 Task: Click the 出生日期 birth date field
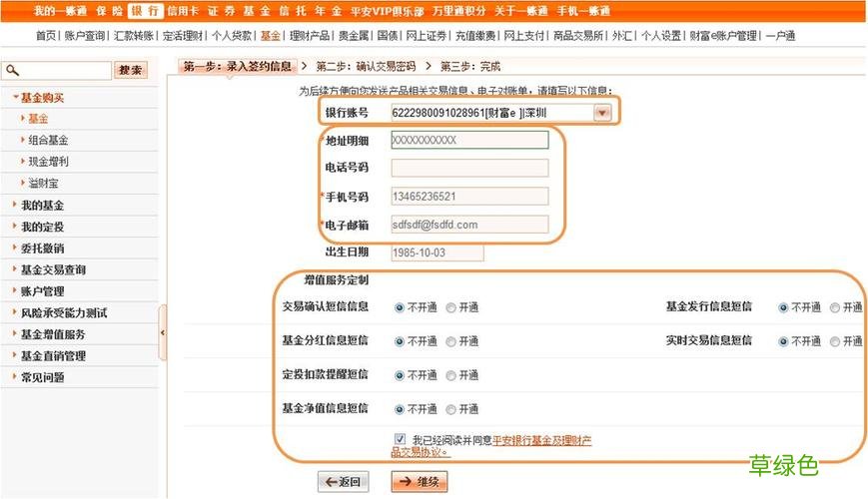(x=436, y=252)
